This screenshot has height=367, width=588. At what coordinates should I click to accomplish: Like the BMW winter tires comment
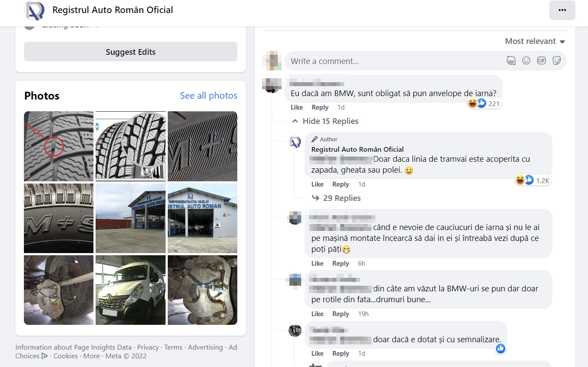(297, 107)
